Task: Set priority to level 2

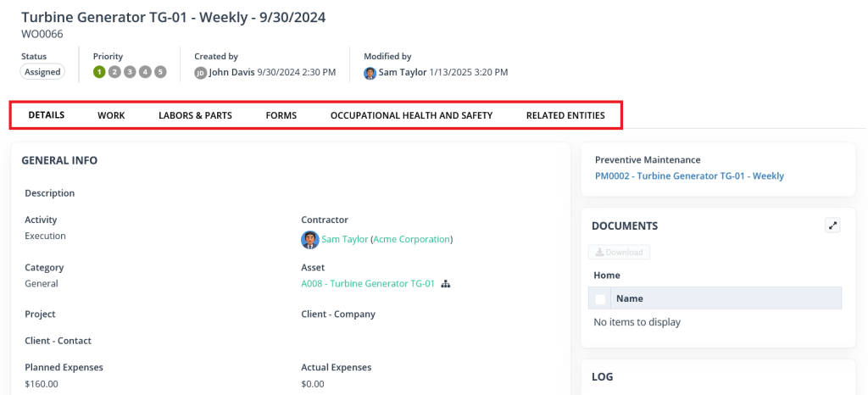Action: pyautogui.click(x=114, y=72)
